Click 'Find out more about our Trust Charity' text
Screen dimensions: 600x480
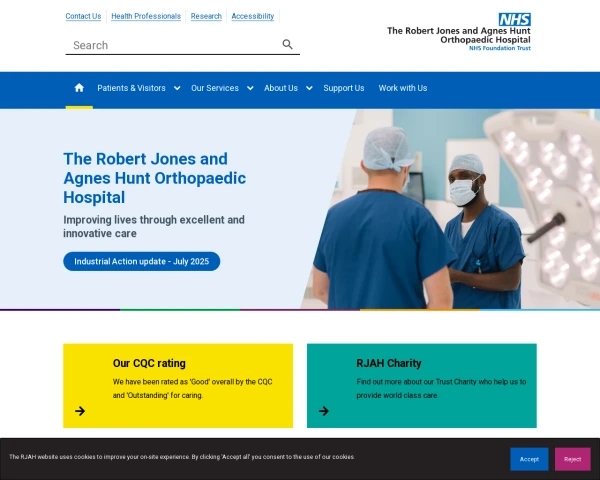point(441,389)
